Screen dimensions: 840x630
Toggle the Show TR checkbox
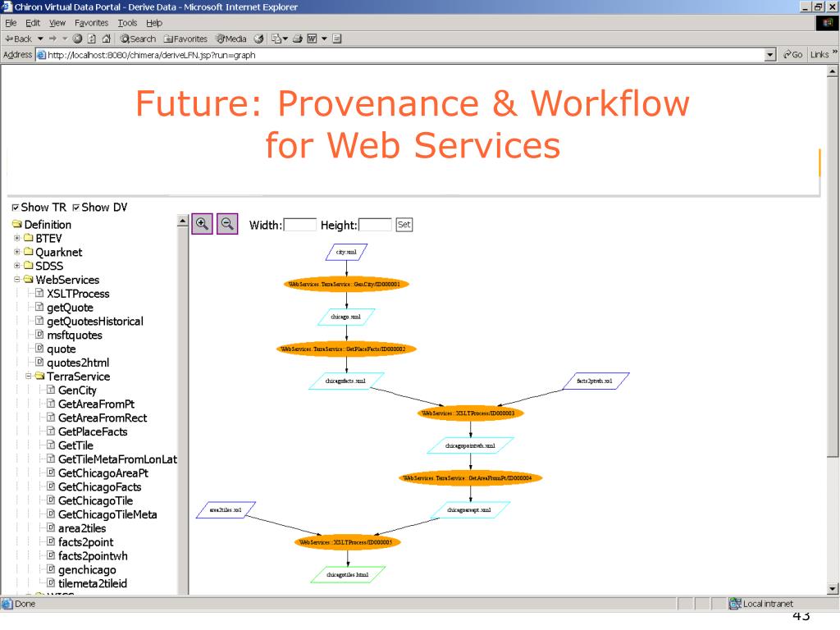click(x=15, y=208)
